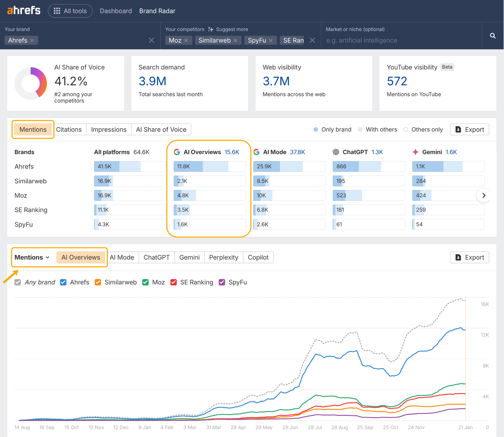Click the search magnifying glass icon
Image resolution: width=504 pixels, height=437 pixels.
(493, 36)
